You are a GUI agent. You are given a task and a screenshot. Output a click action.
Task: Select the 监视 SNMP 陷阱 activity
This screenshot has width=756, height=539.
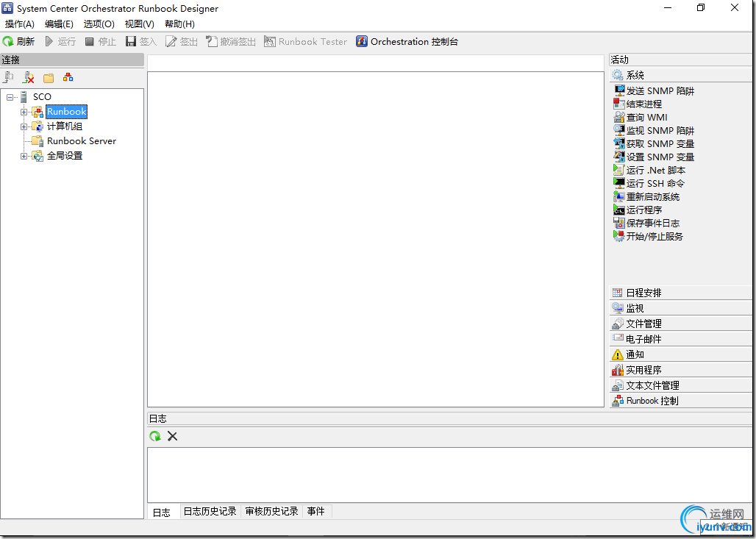(x=654, y=131)
